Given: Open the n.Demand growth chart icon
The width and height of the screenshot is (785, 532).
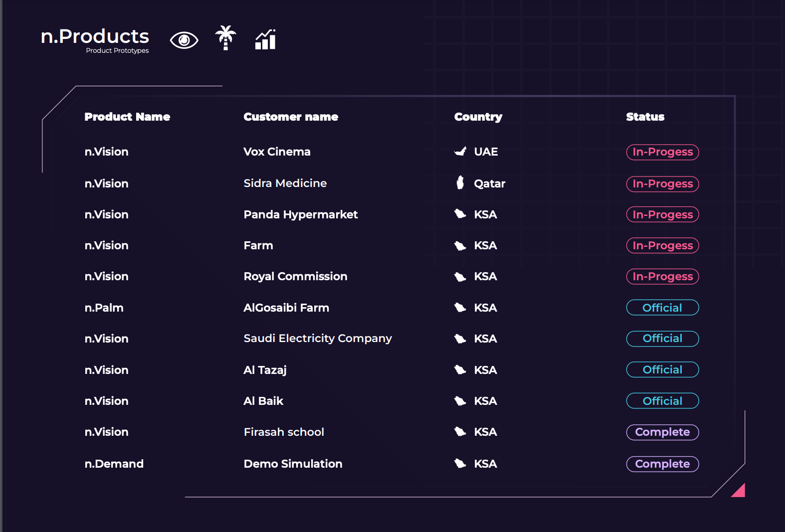Looking at the screenshot, I should pos(265,39).
